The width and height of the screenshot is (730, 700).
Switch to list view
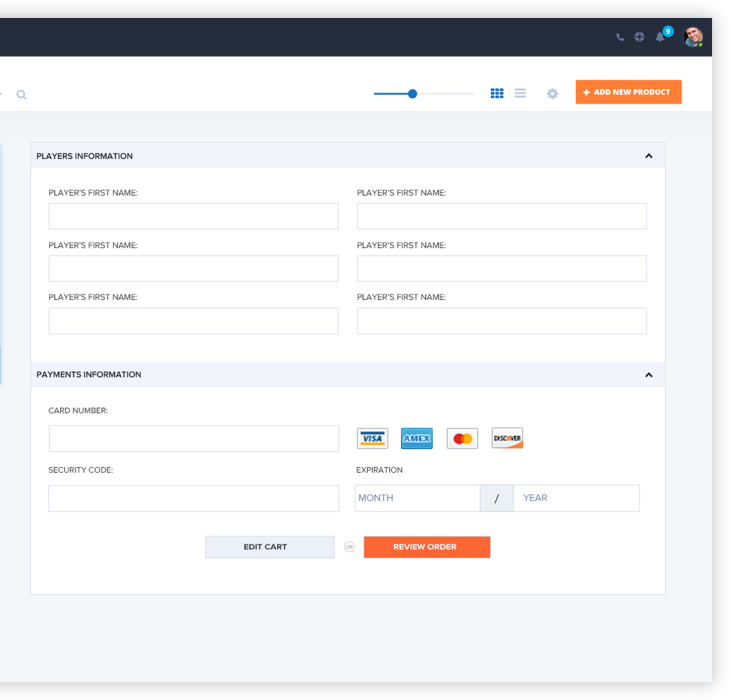pos(520,93)
